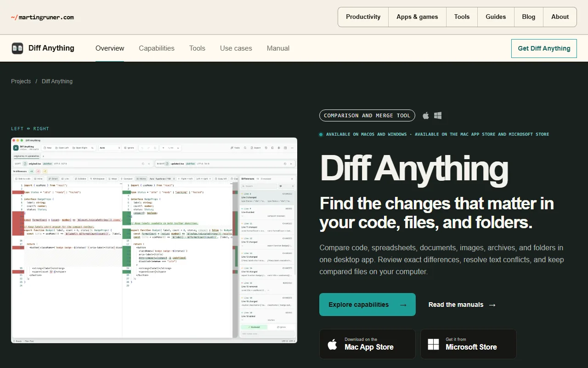This screenshot has height=368, width=588.
Task: Click the three-dots more icon in app toolbar
Action: [292, 148]
